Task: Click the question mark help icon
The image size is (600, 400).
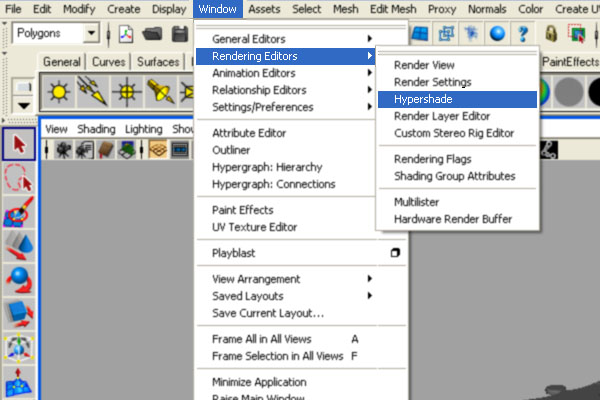Action: (x=523, y=34)
